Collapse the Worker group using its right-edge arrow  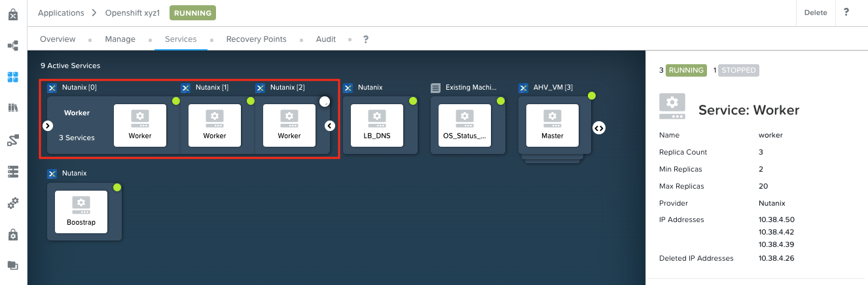tap(331, 125)
